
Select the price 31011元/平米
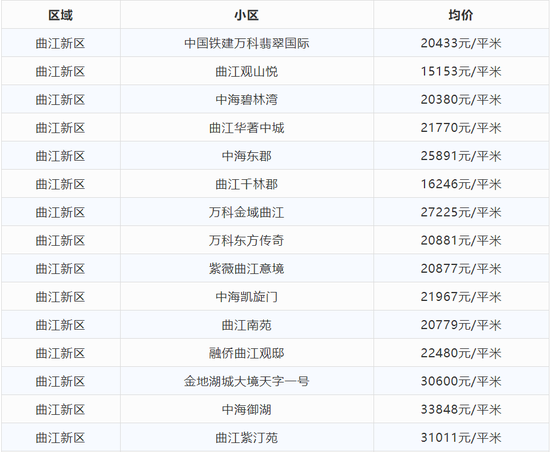[x=461, y=438]
